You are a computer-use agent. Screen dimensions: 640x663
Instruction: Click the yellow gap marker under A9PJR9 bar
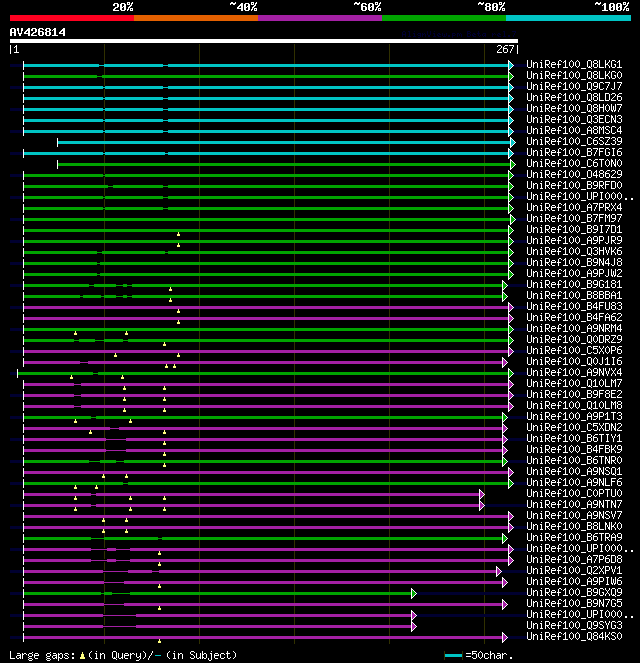178,245
